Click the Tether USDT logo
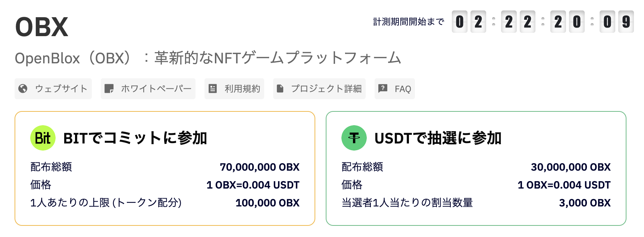644x237 pixels. coord(354,138)
